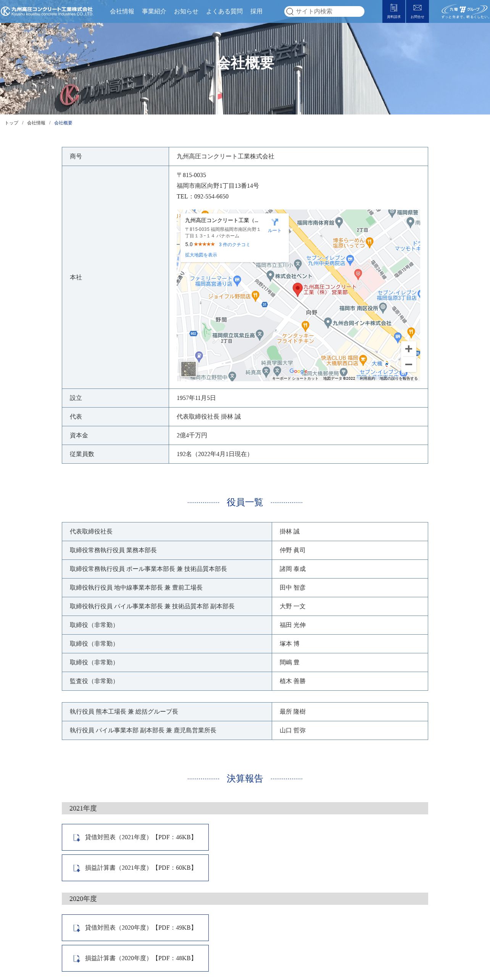Click officer name 塚本 博
The height and width of the screenshot is (980, 490).
click(290, 644)
